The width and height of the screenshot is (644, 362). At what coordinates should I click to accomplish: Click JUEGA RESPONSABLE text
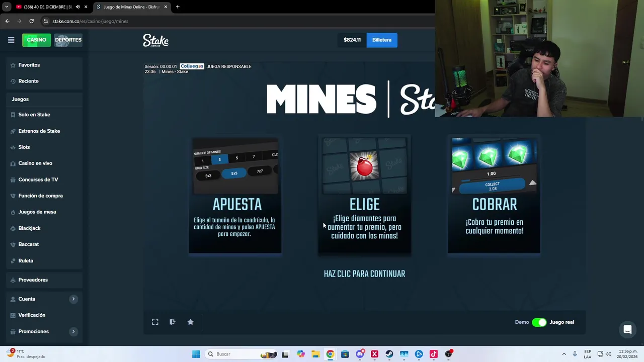[x=229, y=66]
